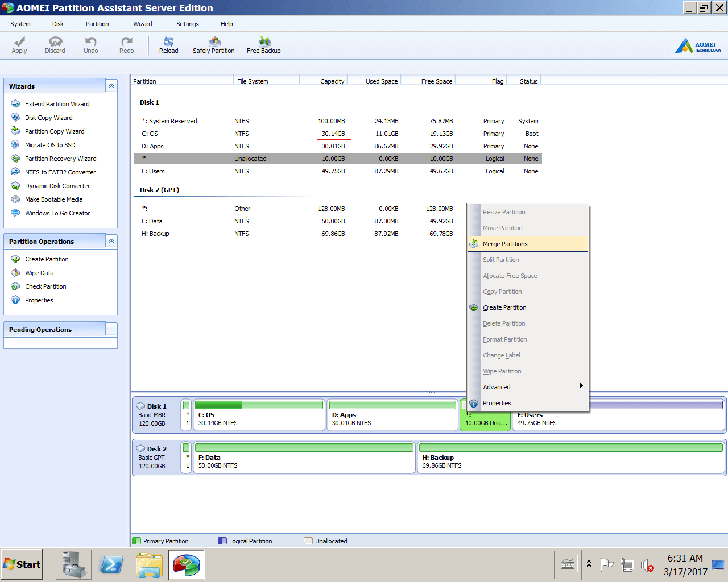Click the 30.14GB capacity cell
The height and width of the screenshot is (582, 728).
334,134
